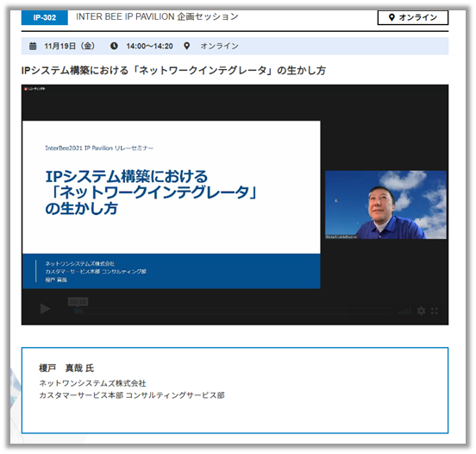Click the calendar icon beside 11月19日

click(33, 47)
